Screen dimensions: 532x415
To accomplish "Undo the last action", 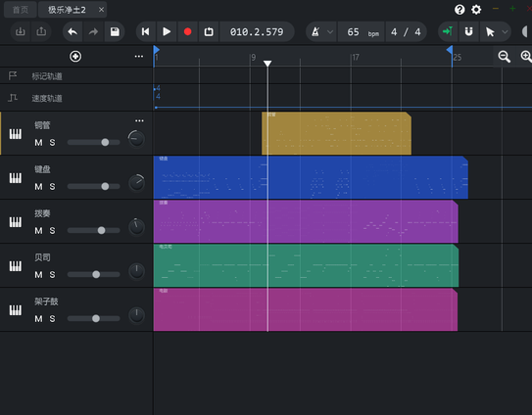I will [x=73, y=32].
